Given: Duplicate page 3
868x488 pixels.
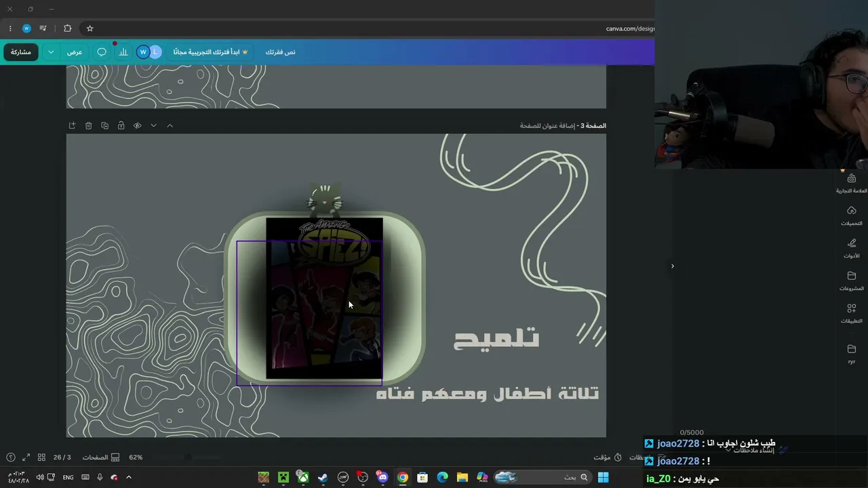Looking at the screenshot, I should coord(105,125).
